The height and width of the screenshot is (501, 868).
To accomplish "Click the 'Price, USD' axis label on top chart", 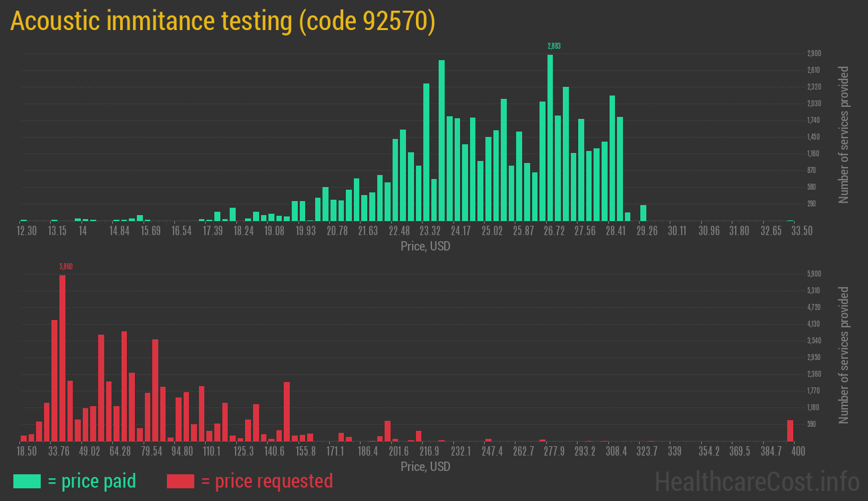I will tap(425, 246).
